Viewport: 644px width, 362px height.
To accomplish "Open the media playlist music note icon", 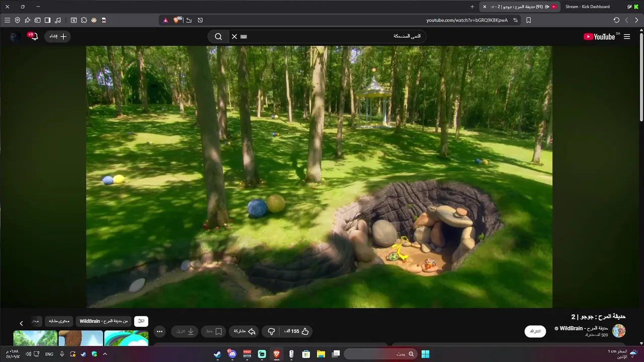I will tap(58, 20).
